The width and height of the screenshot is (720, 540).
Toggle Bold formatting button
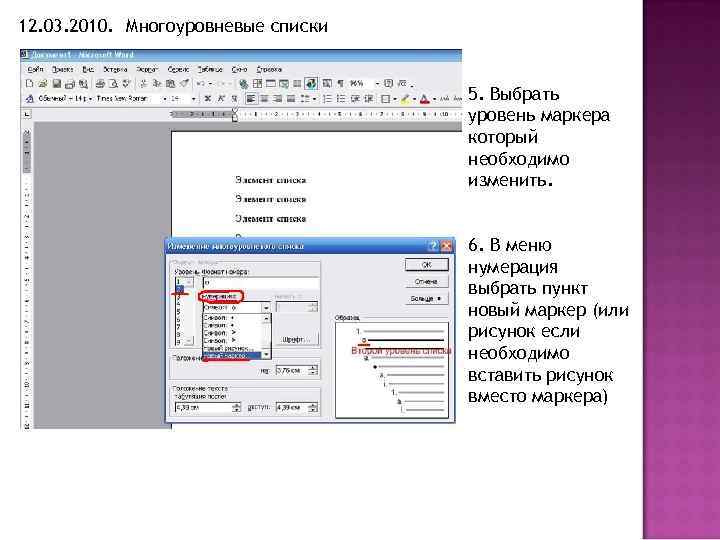coord(208,99)
